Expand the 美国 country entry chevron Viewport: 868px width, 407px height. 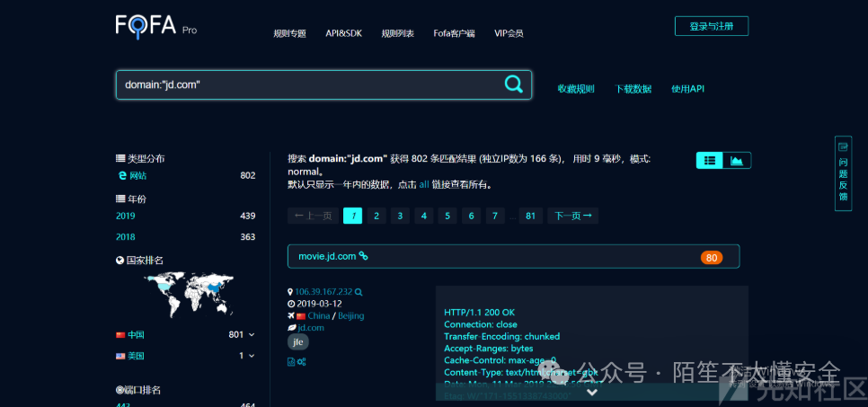(x=252, y=356)
